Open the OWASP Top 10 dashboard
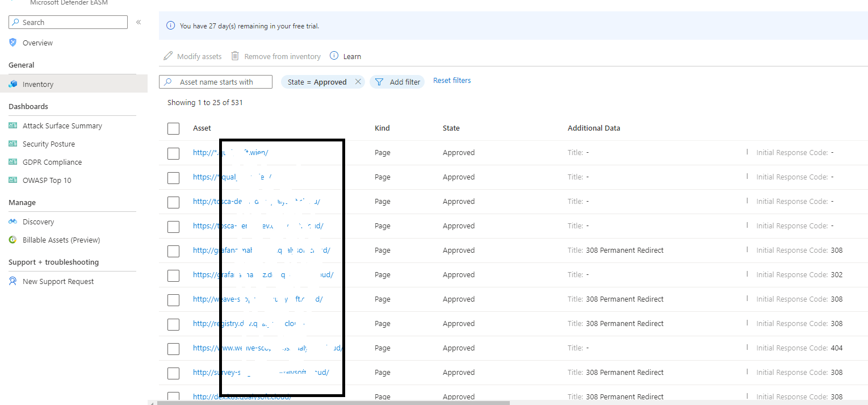868x405 pixels. (47, 180)
